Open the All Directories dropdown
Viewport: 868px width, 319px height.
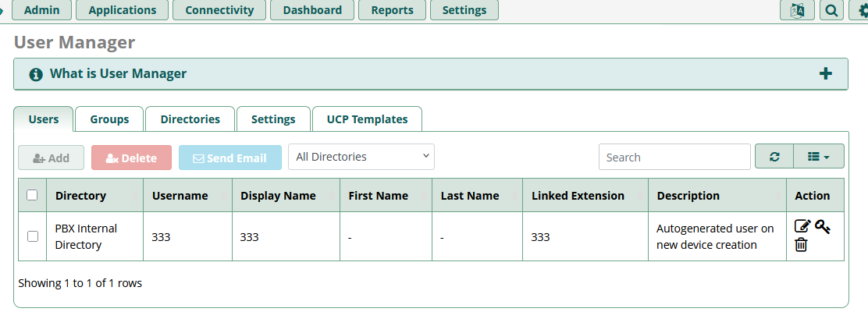[x=361, y=157]
